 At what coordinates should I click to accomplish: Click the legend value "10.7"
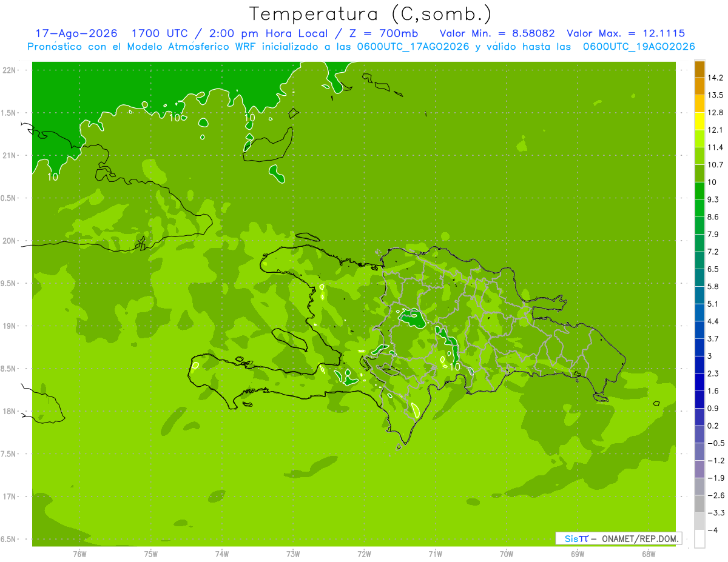tap(715, 165)
